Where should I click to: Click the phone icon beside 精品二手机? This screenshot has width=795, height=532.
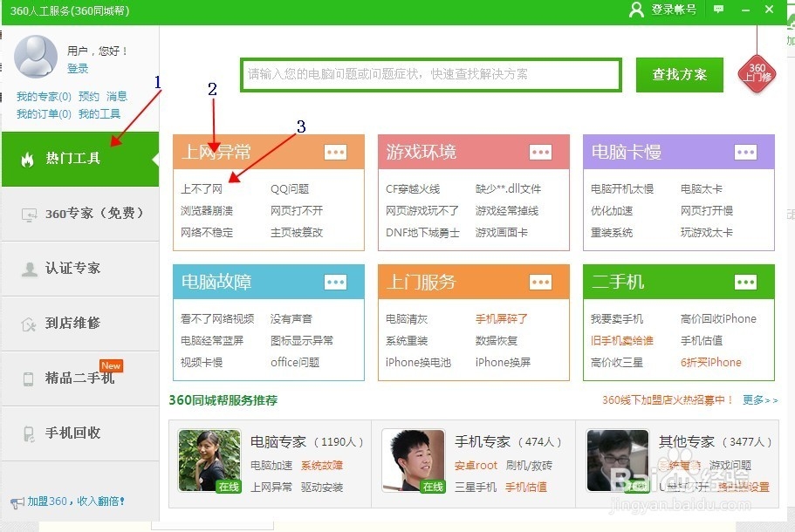point(29,379)
